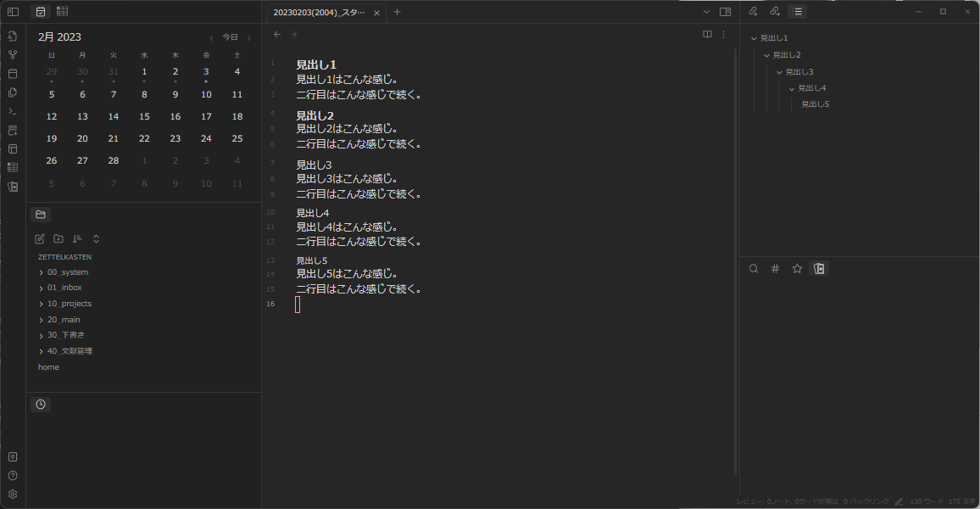Image resolution: width=980 pixels, height=509 pixels.
Task: Open the home note in the vault
Action: [47, 366]
